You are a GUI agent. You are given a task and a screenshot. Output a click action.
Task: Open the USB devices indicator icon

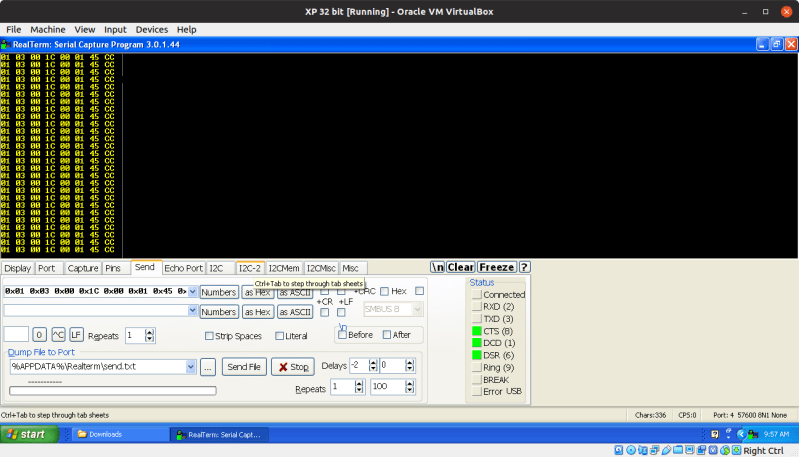point(666,450)
